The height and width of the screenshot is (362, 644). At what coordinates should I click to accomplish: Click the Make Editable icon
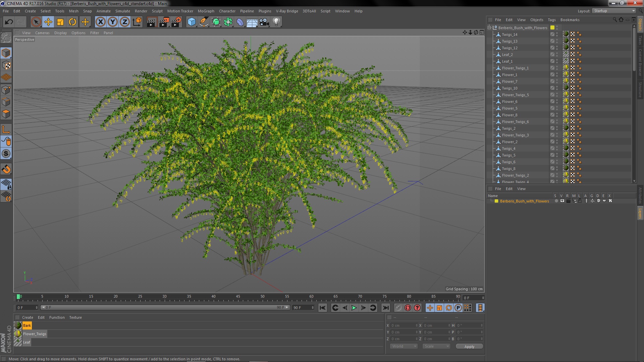coord(6,38)
